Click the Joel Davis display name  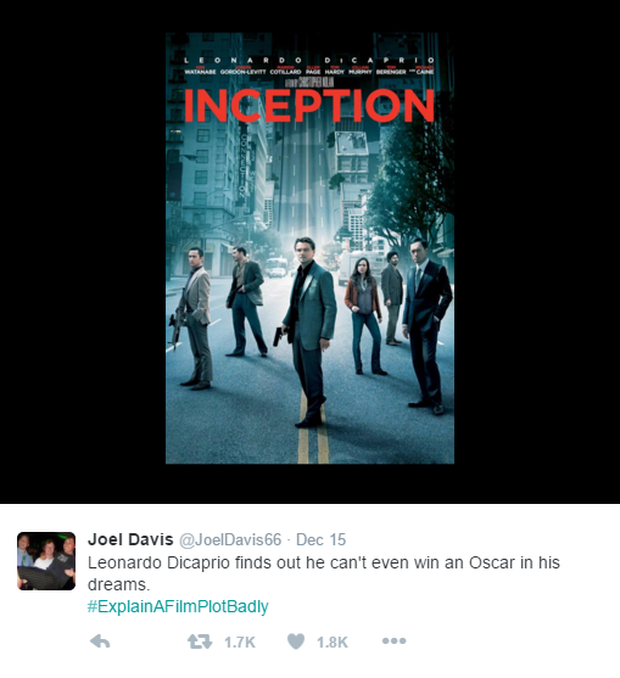click(130, 539)
